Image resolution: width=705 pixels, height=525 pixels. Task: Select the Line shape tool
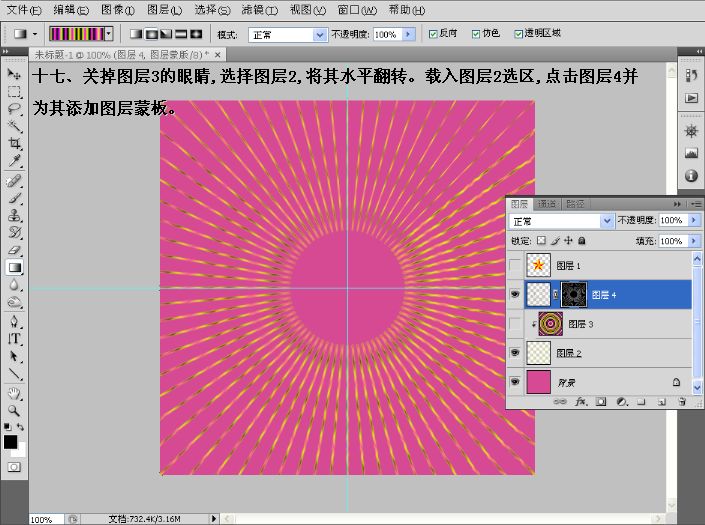pyautogui.click(x=14, y=374)
